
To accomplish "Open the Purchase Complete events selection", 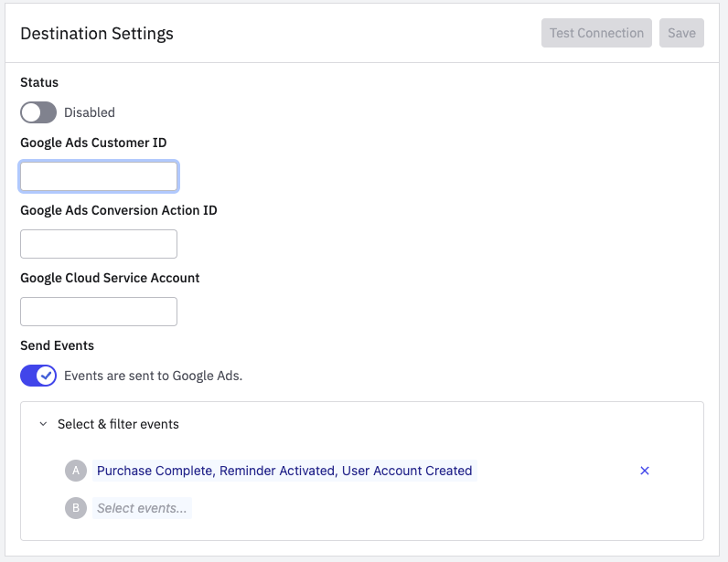I will (284, 471).
